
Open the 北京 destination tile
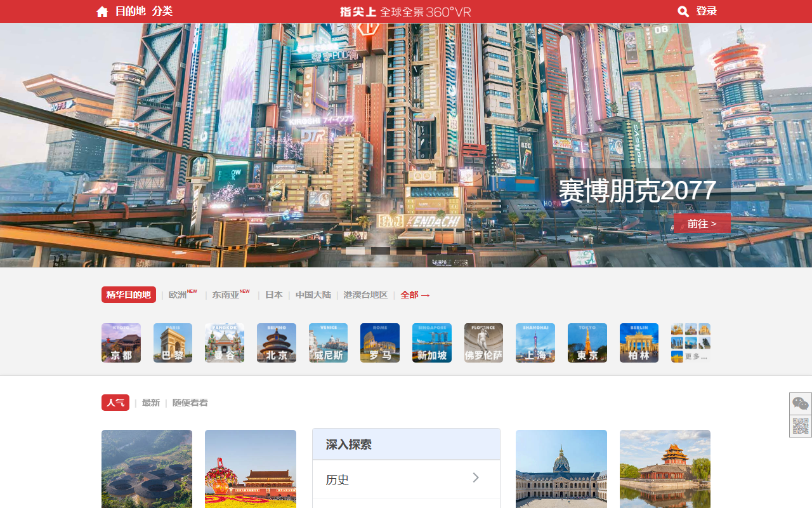tap(277, 343)
